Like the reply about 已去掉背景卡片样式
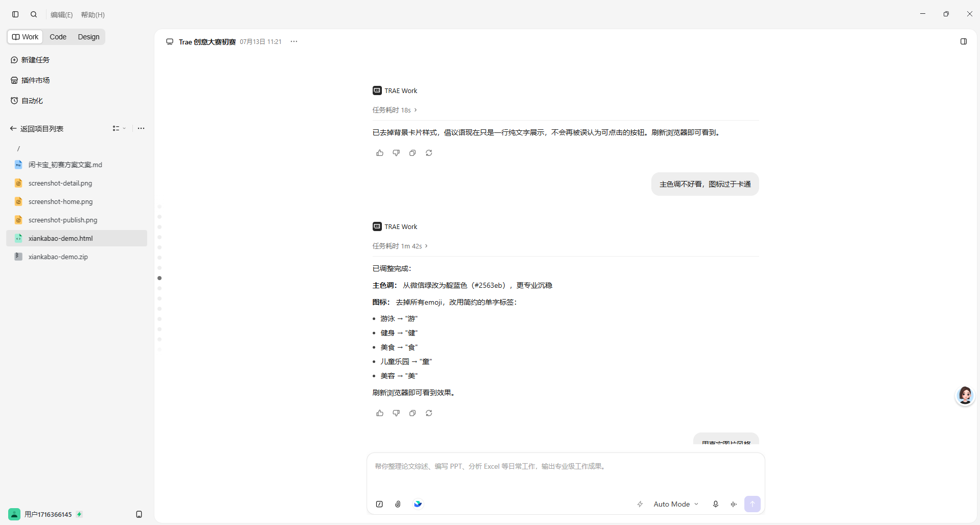The width and height of the screenshot is (980, 525). (380, 153)
